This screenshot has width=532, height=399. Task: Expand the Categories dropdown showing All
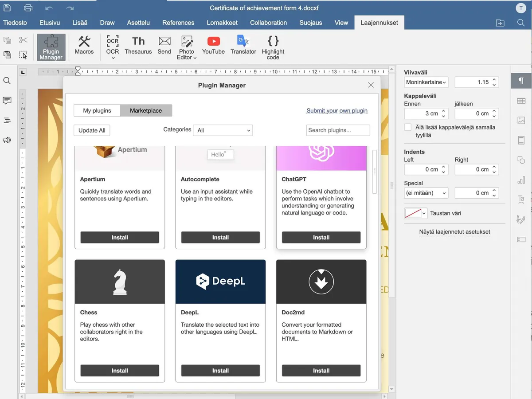pyautogui.click(x=224, y=130)
